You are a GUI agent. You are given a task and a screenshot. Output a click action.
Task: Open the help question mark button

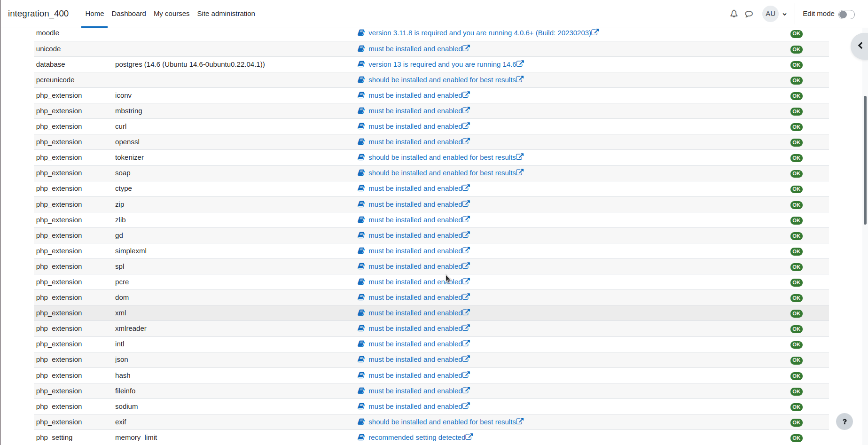click(844, 422)
